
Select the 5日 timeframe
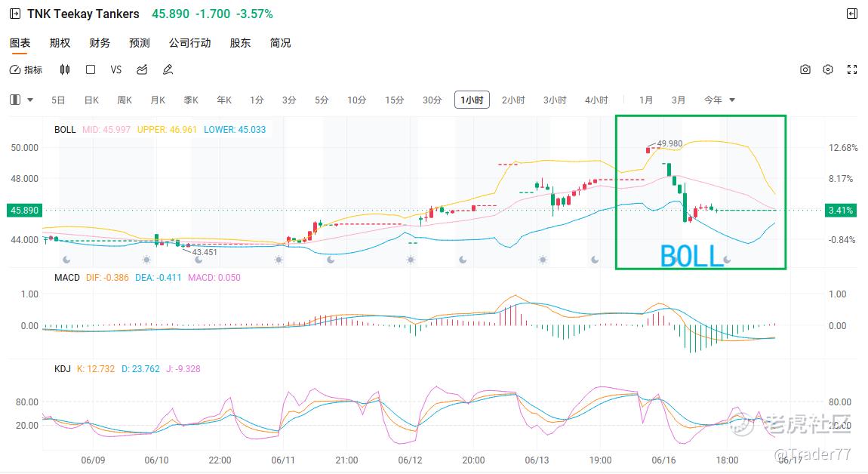(x=58, y=100)
